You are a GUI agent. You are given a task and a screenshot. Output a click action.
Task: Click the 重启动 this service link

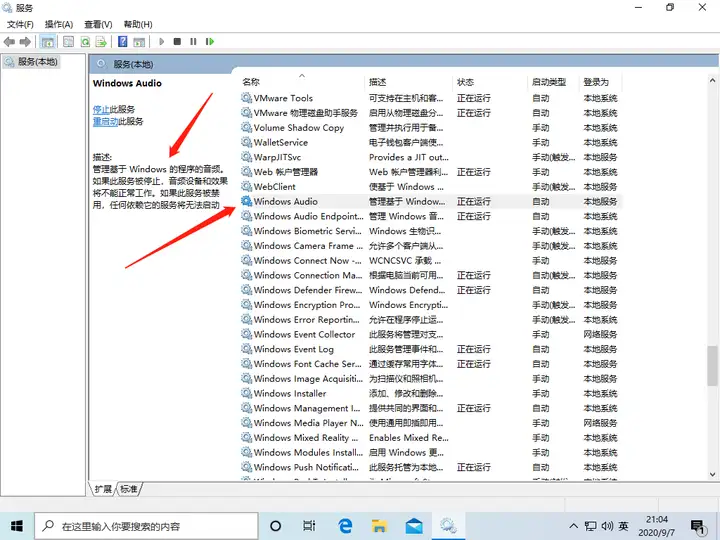coord(106,122)
